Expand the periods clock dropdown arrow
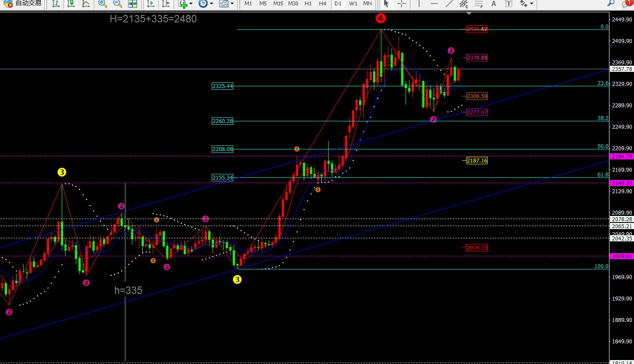634x364 pixels. tap(211, 4)
